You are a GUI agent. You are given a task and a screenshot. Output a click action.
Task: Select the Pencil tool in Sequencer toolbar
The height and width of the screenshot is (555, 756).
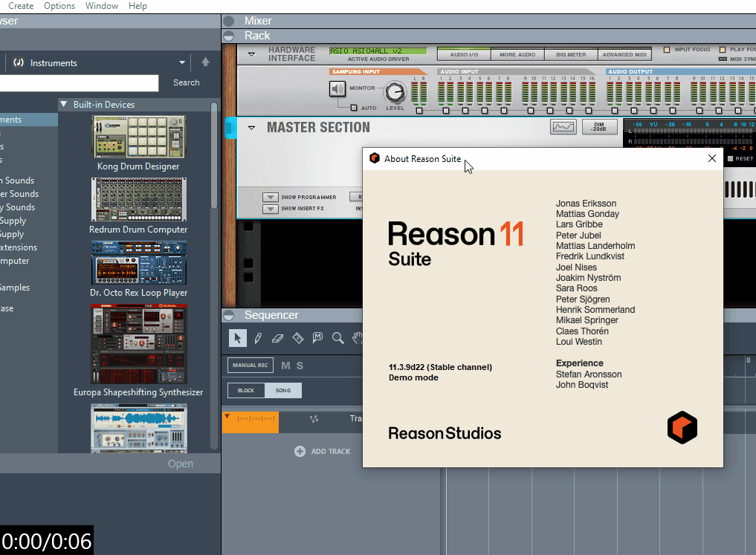click(x=258, y=338)
